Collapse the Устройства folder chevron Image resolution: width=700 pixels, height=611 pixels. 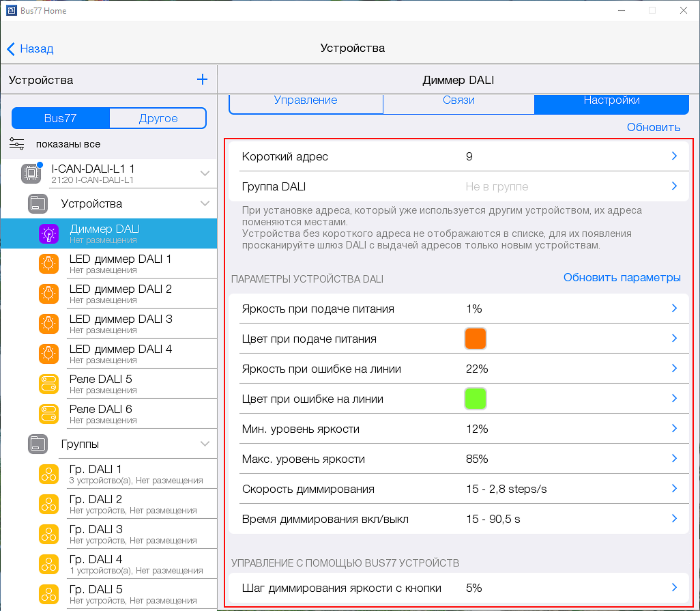[205, 203]
